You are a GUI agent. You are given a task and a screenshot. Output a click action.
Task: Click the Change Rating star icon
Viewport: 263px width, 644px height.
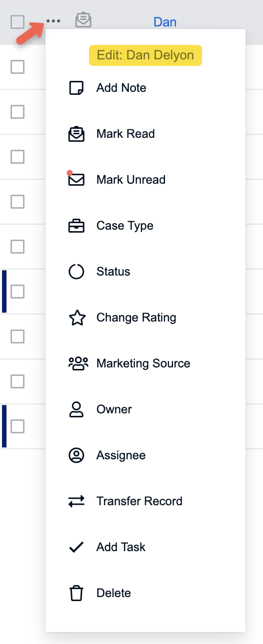pyautogui.click(x=76, y=318)
